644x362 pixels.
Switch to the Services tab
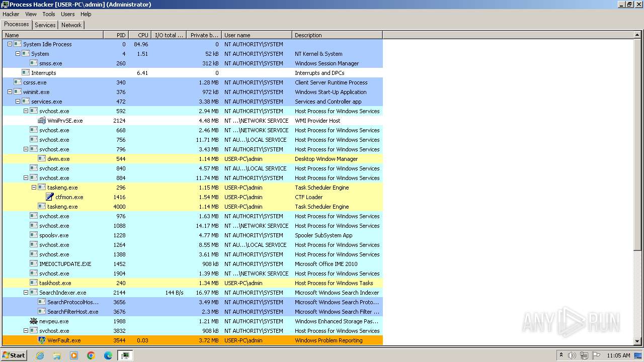tap(45, 25)
